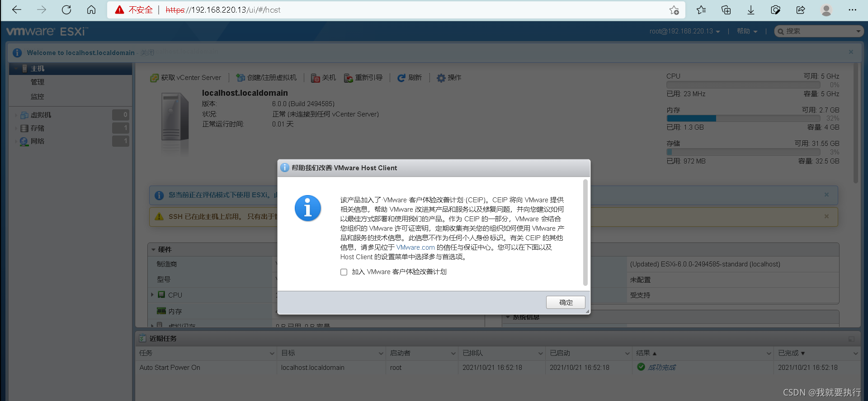Image resolution: width=868 pixels, height=401 pixels.
Task: Open the 启动者 column dropdown
Action: point(453,353)
